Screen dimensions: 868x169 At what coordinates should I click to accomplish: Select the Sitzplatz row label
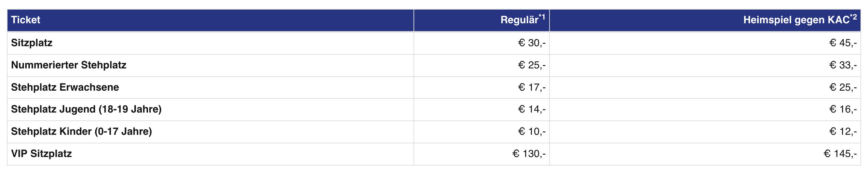(x=32, y=43)
